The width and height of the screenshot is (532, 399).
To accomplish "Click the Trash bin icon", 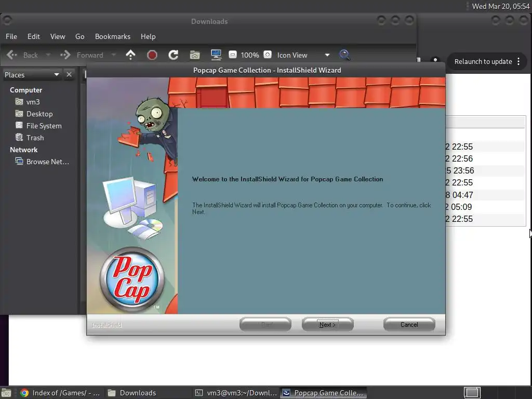I will coord(19,137).
